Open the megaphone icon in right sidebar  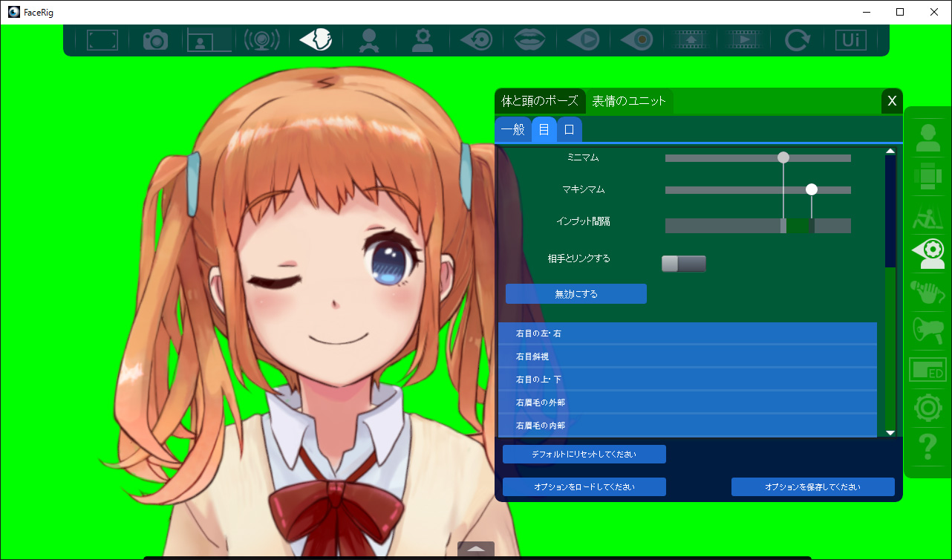(x=927, y=331)
